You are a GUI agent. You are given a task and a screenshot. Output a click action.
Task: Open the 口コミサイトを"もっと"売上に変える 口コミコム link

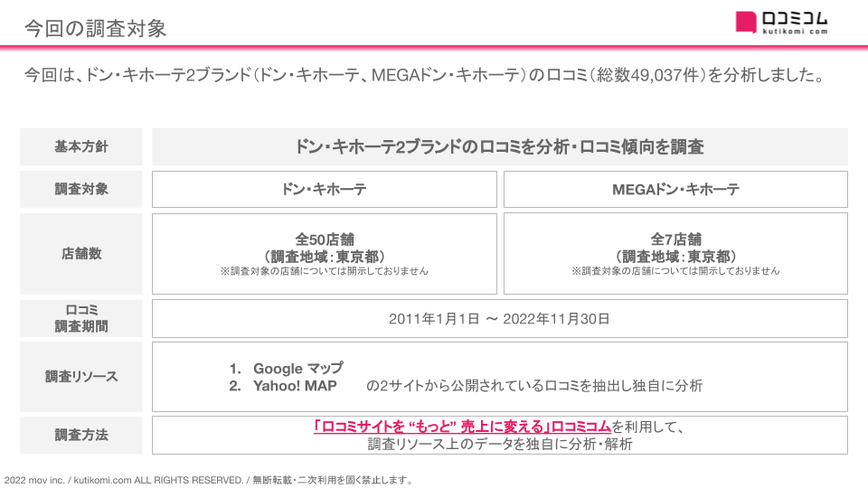pyautogui.click(x=462, y=427)
